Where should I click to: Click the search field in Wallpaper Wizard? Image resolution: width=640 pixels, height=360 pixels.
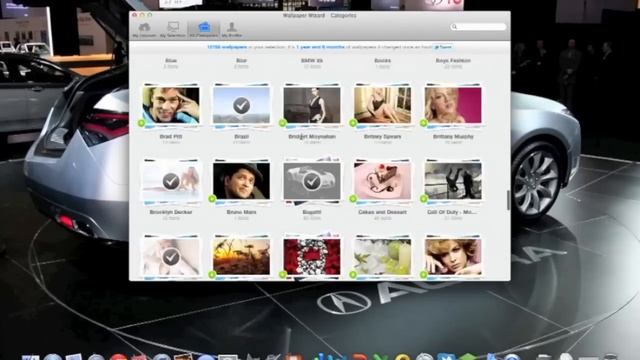(478, 27)
